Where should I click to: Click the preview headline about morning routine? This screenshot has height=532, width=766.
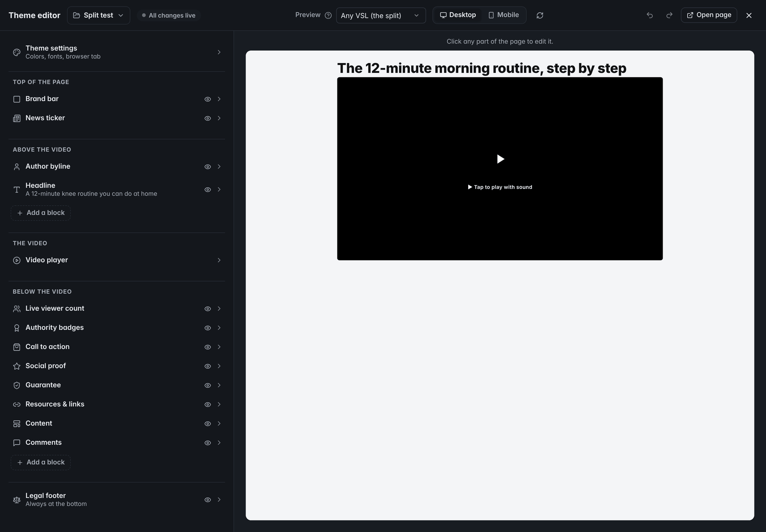click(482, 68)
